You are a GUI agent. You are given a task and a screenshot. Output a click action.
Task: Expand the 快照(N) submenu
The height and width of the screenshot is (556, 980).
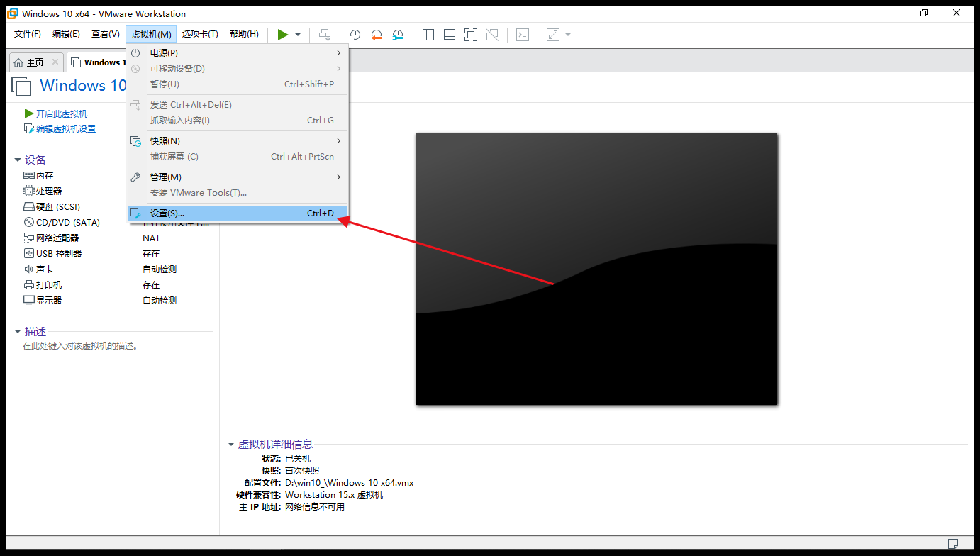238,141
